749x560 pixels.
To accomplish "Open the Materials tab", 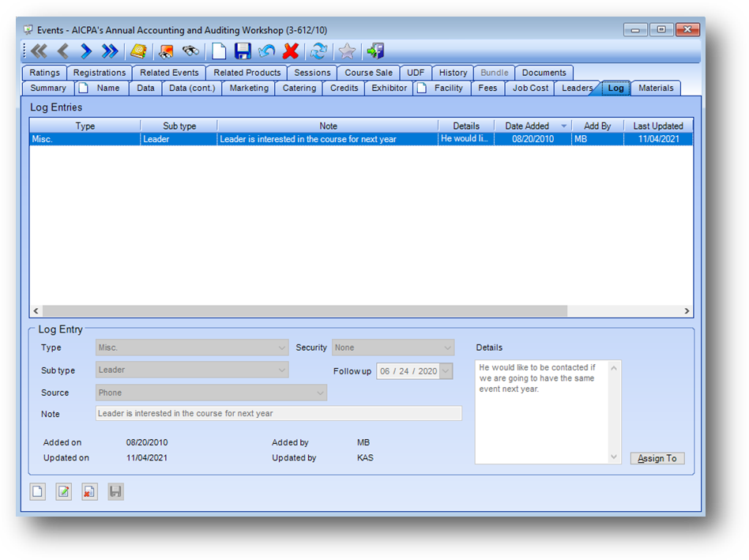I will [656, 88].
